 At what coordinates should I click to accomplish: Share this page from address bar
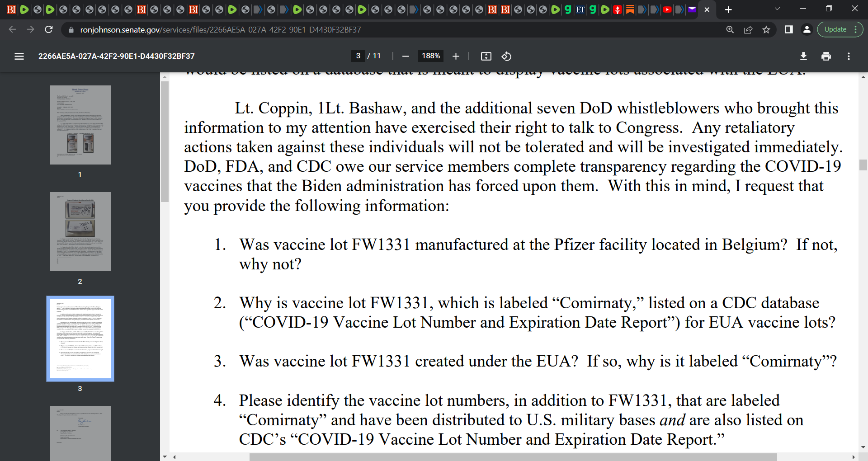748,29
